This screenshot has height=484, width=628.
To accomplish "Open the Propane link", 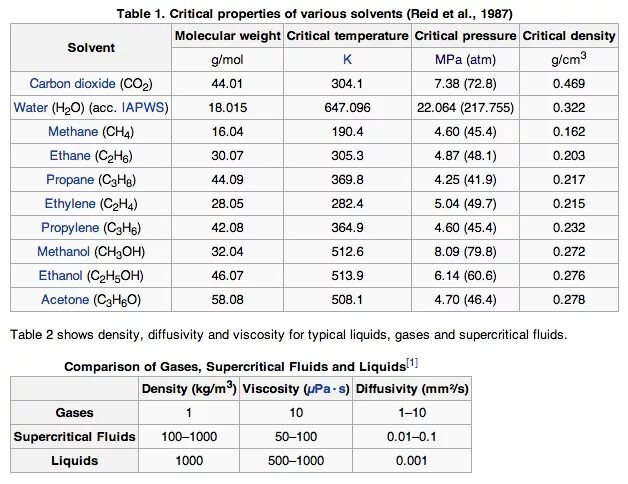I will point(70,179).
